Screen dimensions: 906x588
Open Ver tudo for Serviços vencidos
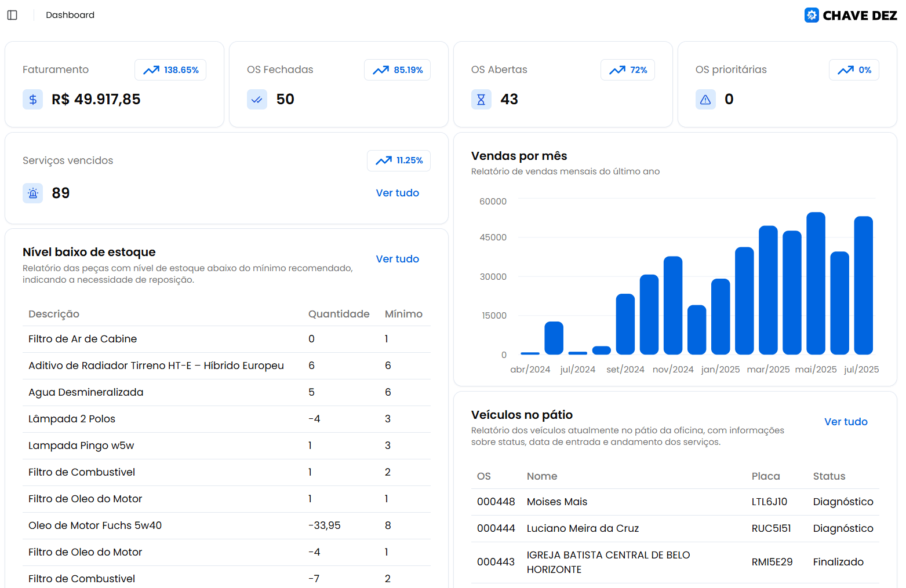click(x=397, y=193)
